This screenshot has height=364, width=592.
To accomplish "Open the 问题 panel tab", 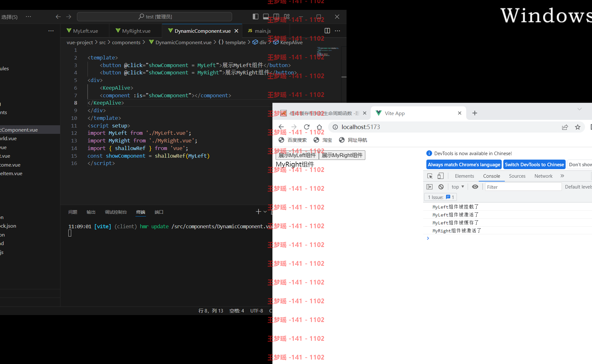I will point(73,212).
